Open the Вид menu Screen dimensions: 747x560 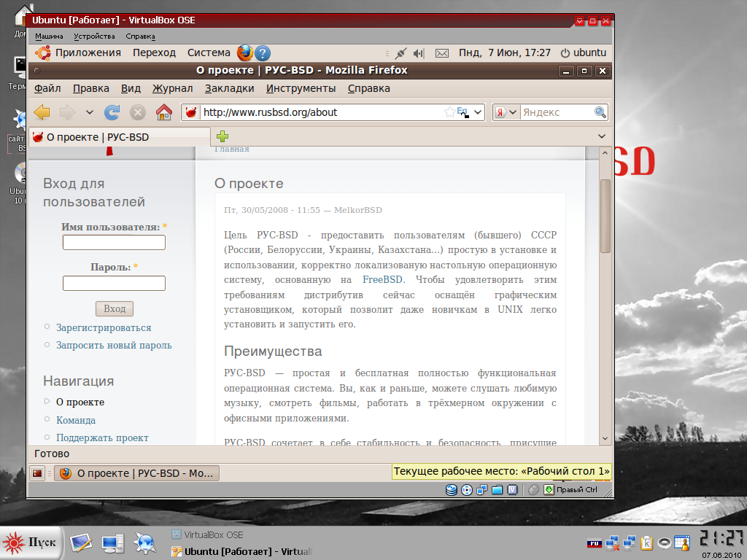point(131,88)
